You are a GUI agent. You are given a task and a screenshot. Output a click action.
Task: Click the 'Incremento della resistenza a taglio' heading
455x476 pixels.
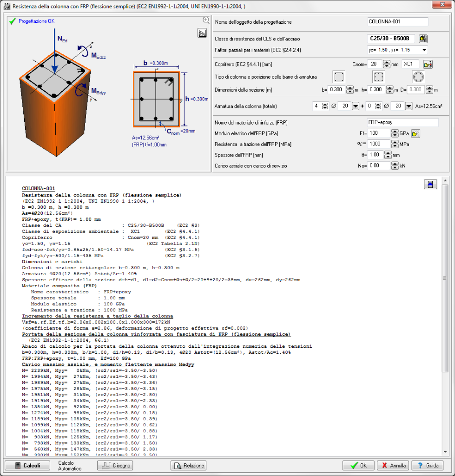point(98,316)
